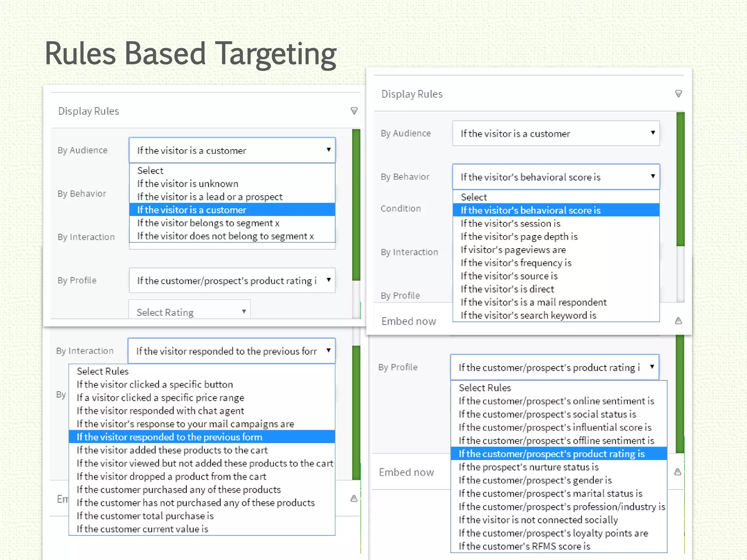Expand the lower-right Embed now section arrow

(677, 472)
